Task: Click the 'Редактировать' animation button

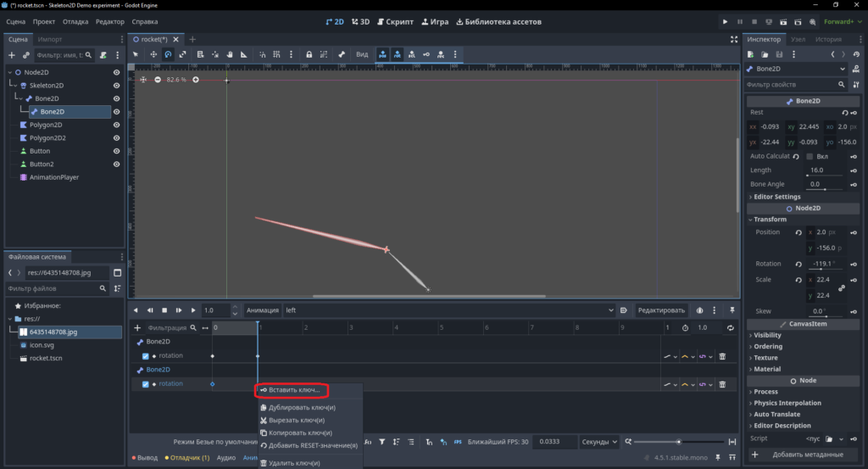Action: click(x=661, y=310)
